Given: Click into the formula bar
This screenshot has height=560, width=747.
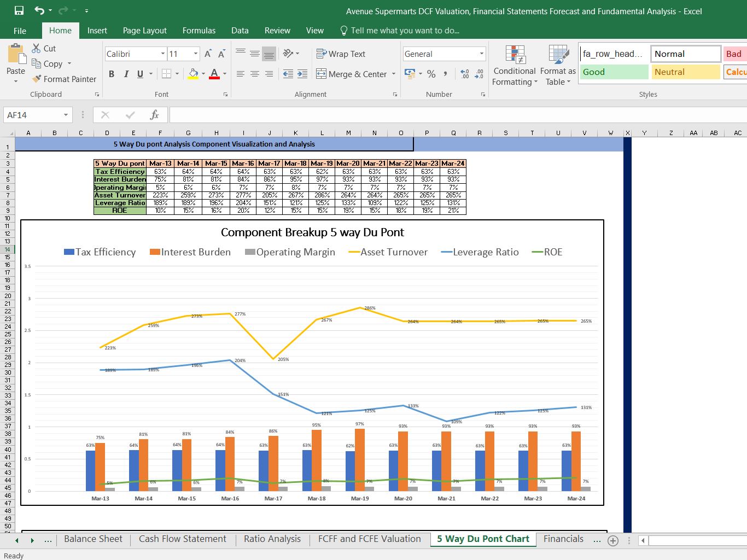Looking at the screenshot, I should click(458, 115).
